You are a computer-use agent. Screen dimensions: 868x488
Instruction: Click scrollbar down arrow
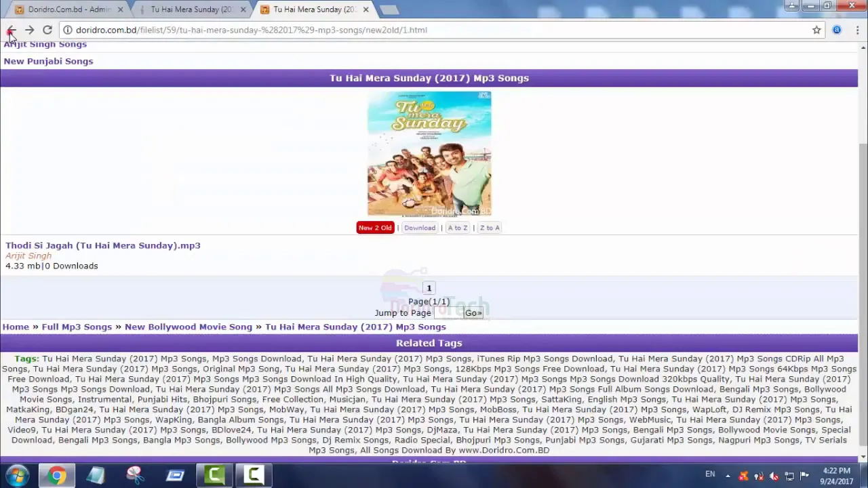pyautogui.click(x=863, y=457)
